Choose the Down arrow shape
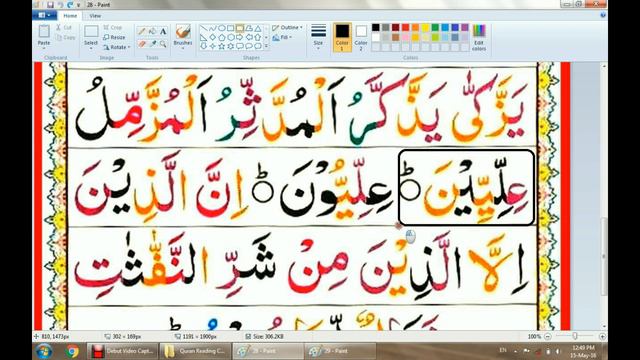Viewport: 640px width, 360px height. (203, 46)
